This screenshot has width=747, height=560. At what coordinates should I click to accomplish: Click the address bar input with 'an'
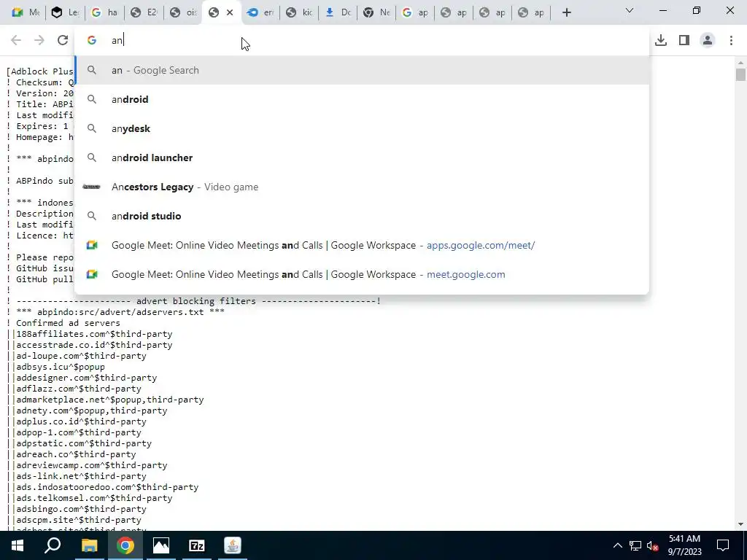[362, 40]
